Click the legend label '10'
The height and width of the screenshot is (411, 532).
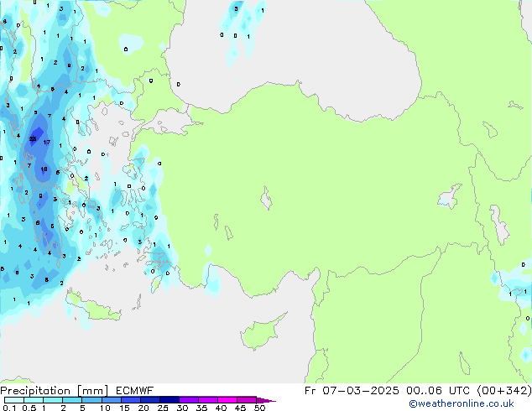pos(105,408)
